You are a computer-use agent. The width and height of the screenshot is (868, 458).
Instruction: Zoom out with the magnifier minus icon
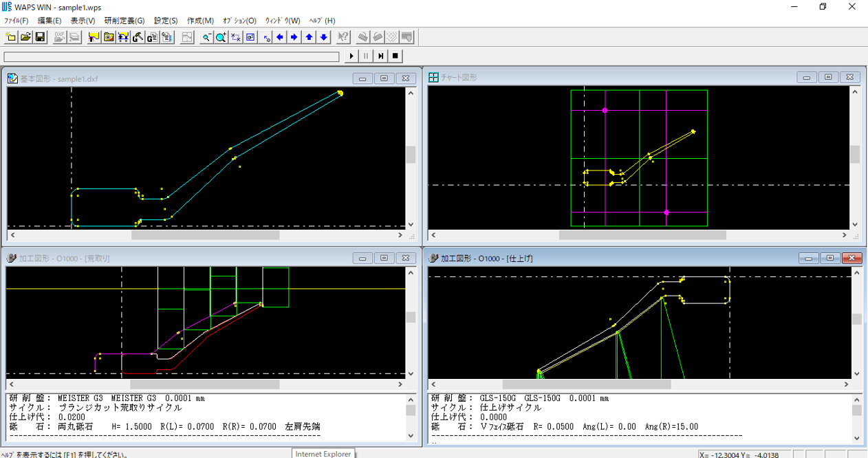[206, 37]
